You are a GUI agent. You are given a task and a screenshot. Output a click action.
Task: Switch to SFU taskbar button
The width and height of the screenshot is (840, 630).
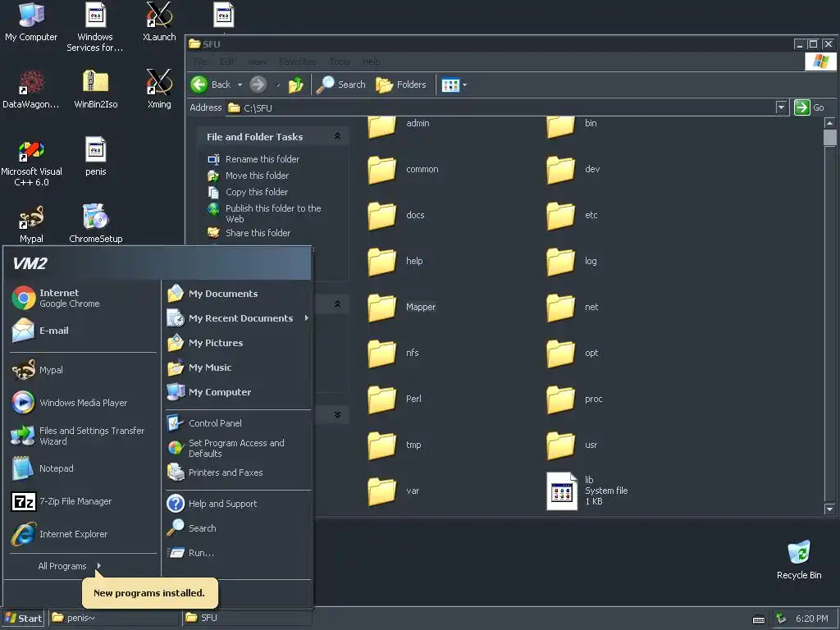pyautogui.click(x=246, y=619)
